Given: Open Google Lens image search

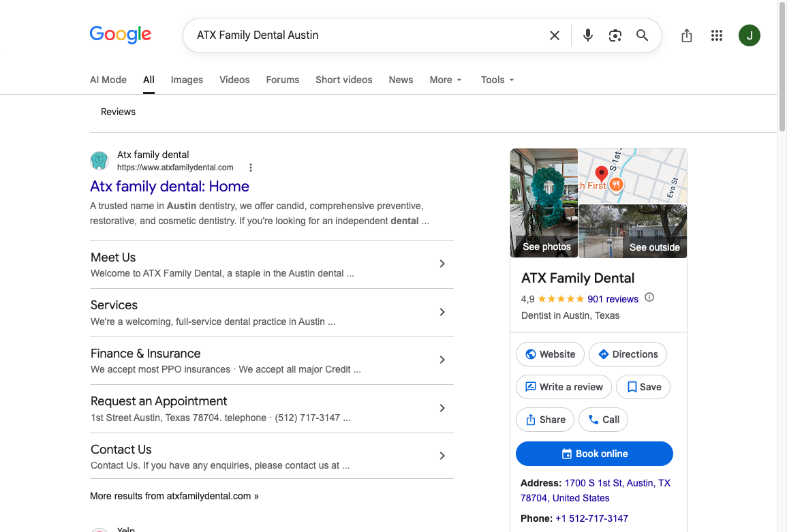Looking at the screenshot, I should coord(615,35).
